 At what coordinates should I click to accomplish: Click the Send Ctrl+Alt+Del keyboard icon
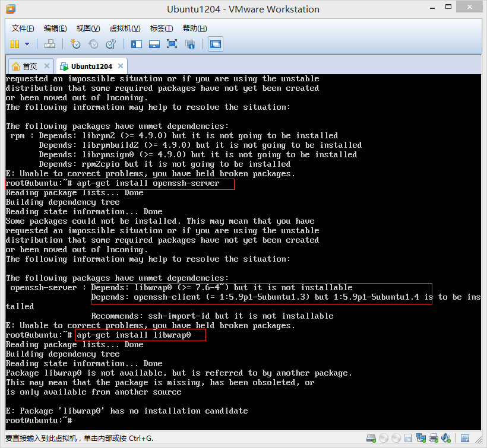[50, 44]
